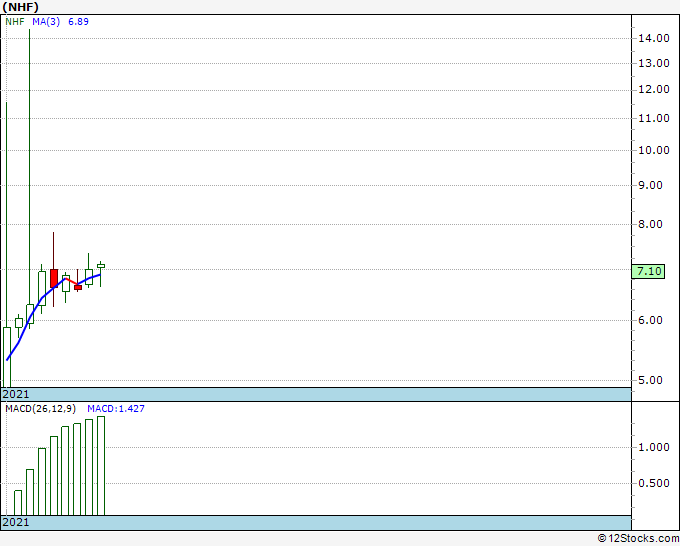680x546 pixels.
Task: Click the 13.00 price axis label
Action: 654,63
